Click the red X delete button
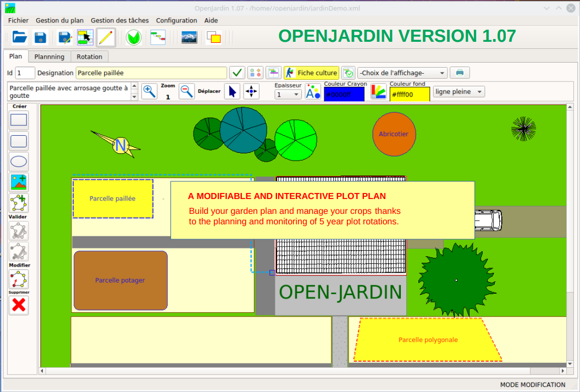The image size is (580, 392). tap(19, 305)
